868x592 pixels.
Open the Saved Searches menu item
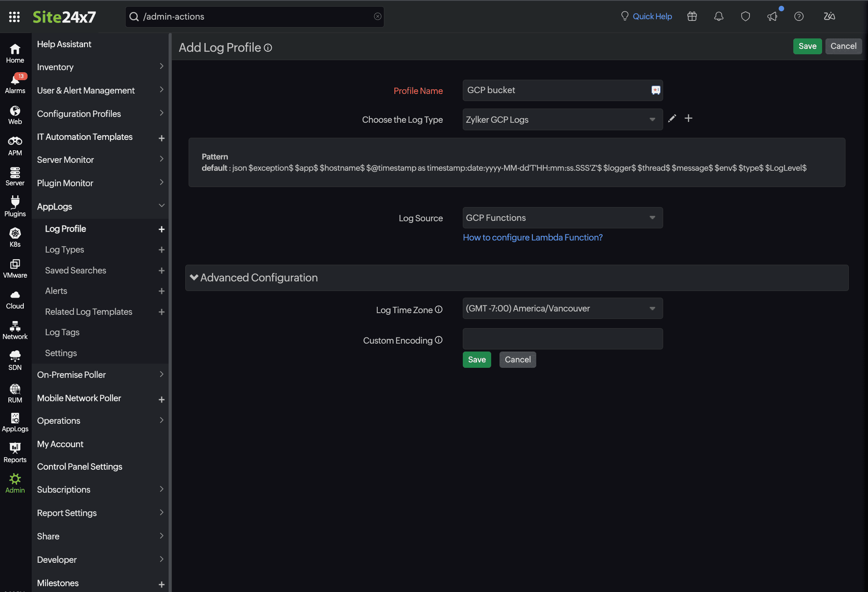click(x=75, y=270)
